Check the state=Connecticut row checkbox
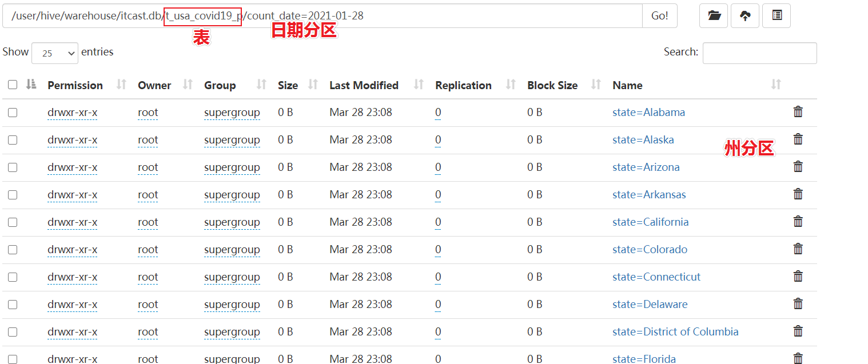Image resolution: width=868 pixels, height=364 pixels. 13,277
